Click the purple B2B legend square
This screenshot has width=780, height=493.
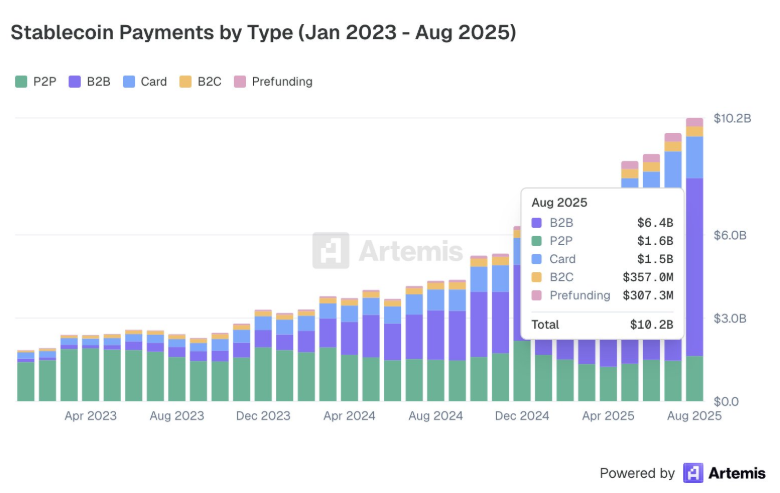74,82
